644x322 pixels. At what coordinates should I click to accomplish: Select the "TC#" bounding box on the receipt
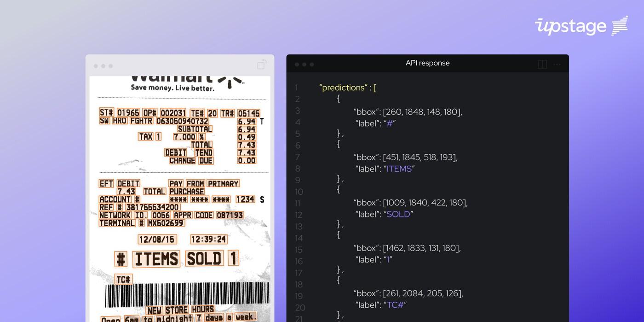[123, 279]
